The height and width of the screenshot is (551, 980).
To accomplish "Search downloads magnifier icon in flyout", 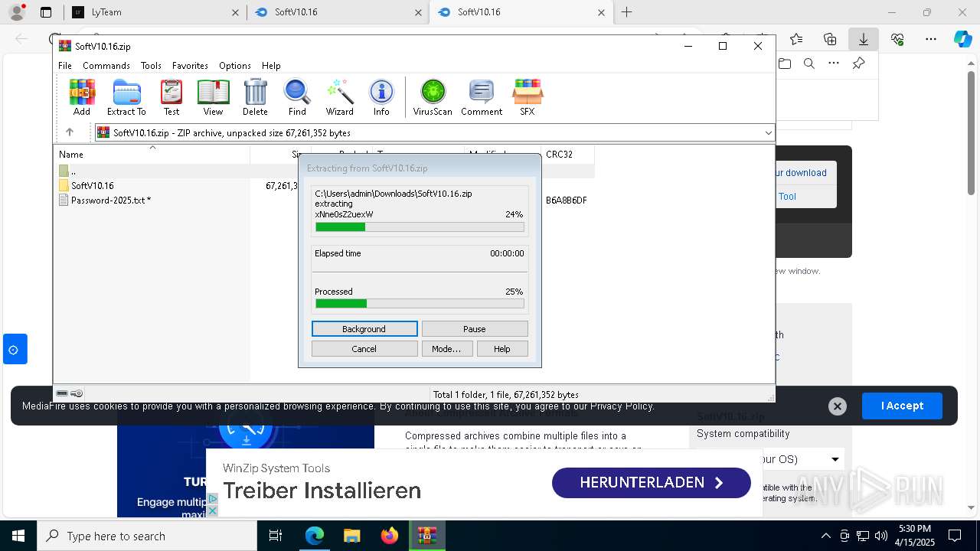I will click(x=809, y=64).
